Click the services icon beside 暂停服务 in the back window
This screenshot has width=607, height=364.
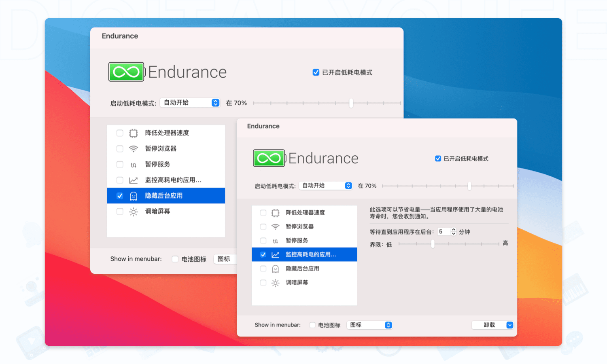133,165
